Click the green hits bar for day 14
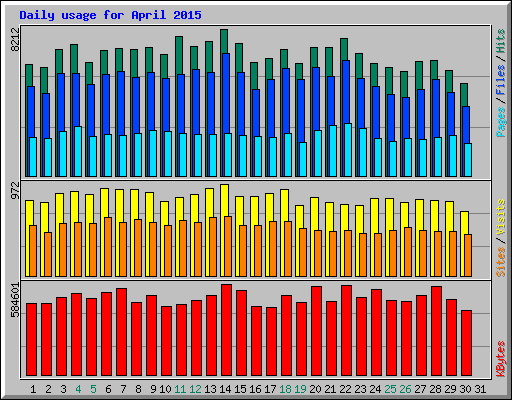This screenshot has height=400, width=512. pyautogui.click(x=224, y=41)
